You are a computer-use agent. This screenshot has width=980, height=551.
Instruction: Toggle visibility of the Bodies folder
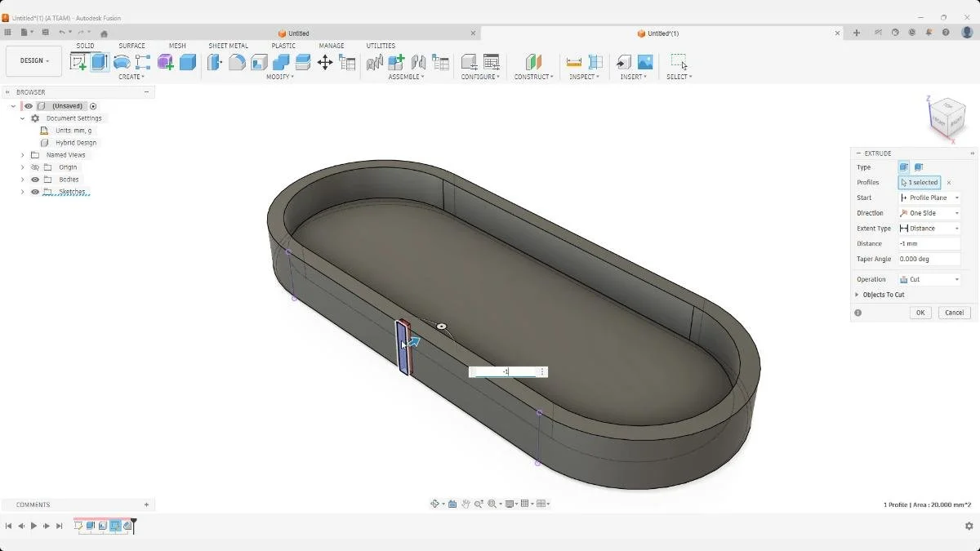point(34,180)
